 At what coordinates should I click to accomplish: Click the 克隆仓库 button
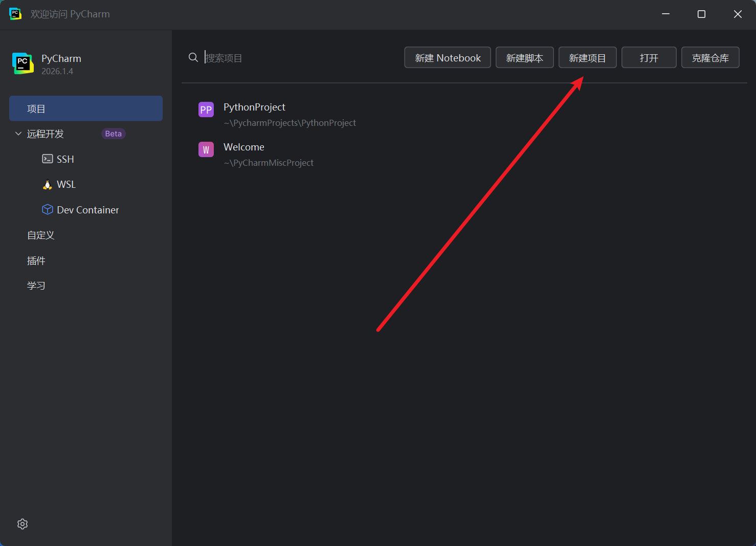coord(710,57)
